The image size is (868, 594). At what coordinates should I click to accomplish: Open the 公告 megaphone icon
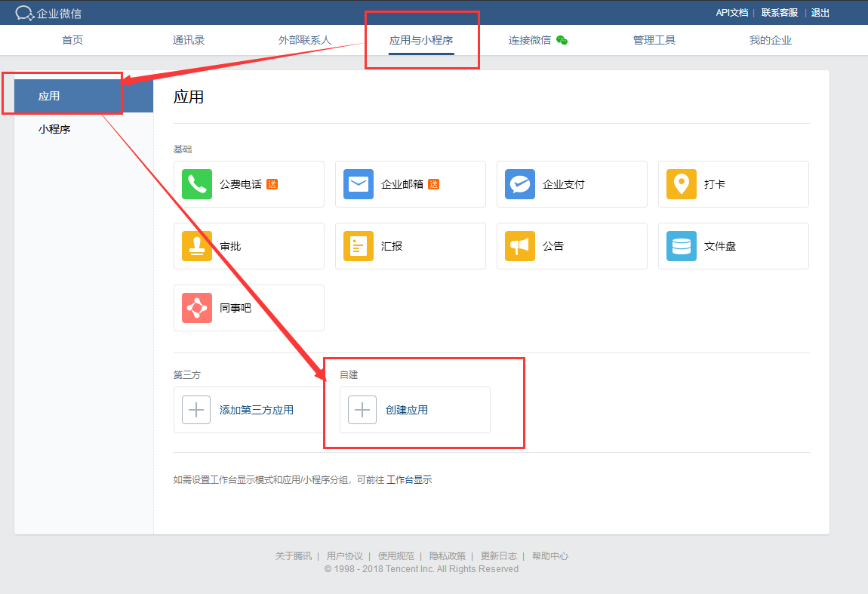[519, 246]
